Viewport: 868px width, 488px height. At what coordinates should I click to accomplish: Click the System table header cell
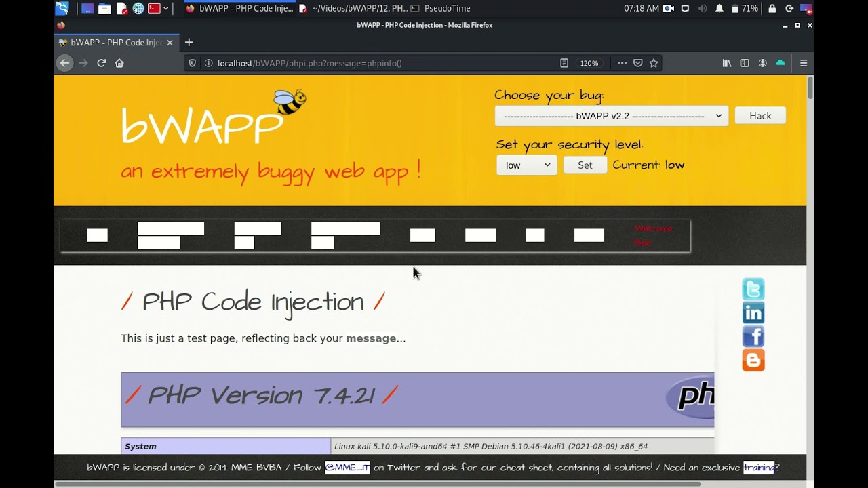pyautogui.click(x=226, y=446)
